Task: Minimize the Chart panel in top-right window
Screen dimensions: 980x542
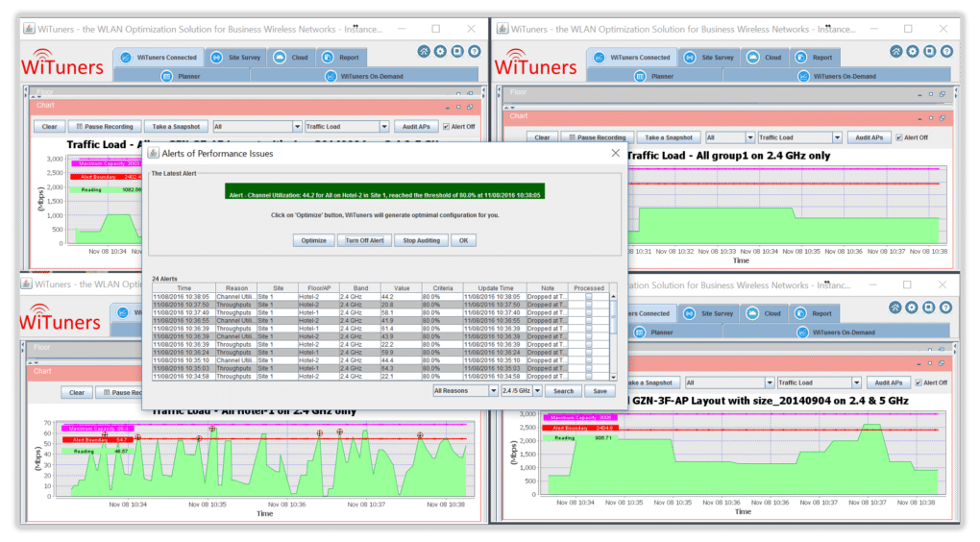Action: coord(919,118)
